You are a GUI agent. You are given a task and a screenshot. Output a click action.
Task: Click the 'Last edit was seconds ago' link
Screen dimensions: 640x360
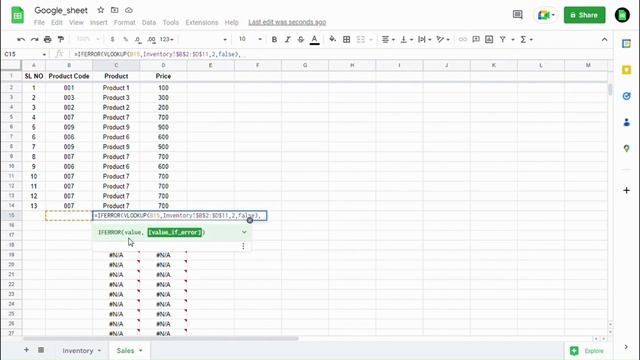click(287, 22)
